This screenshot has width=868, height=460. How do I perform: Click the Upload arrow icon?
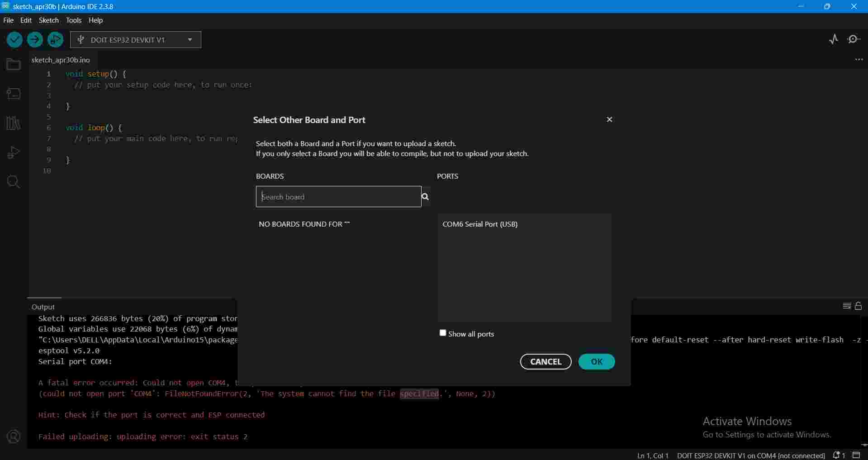(x=35, y=40)
